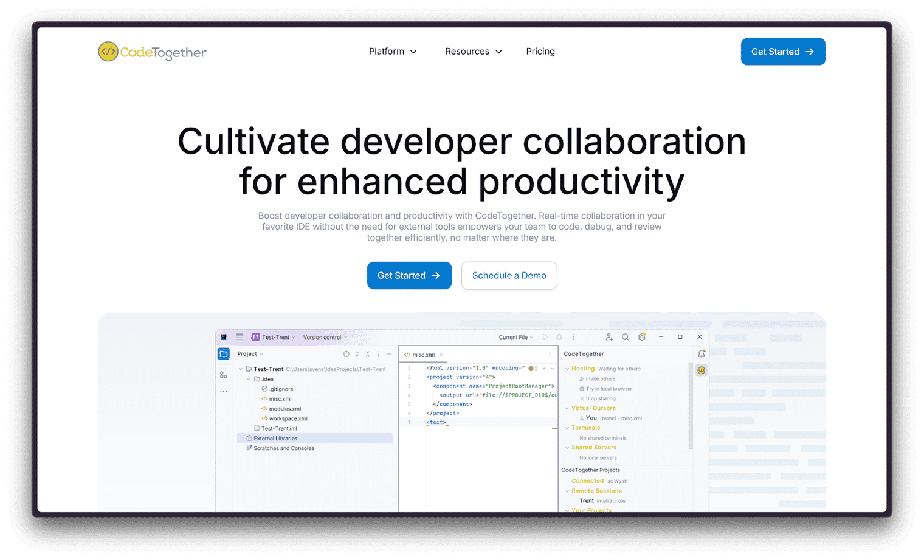Viewport: 924px width, 560px height.
Task: Click the warning indicator showing 2 problems
Action: pyautogui.click(x=533, y=369)
